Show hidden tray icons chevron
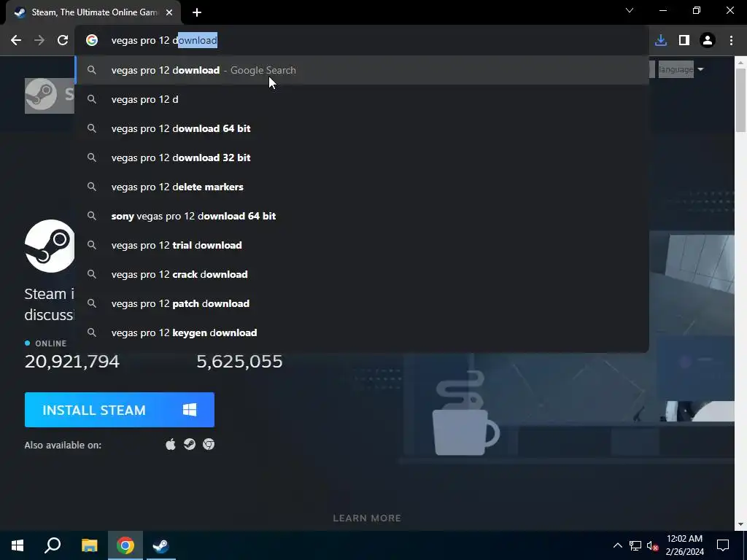The image size is (747, 560). coord(617,545)
